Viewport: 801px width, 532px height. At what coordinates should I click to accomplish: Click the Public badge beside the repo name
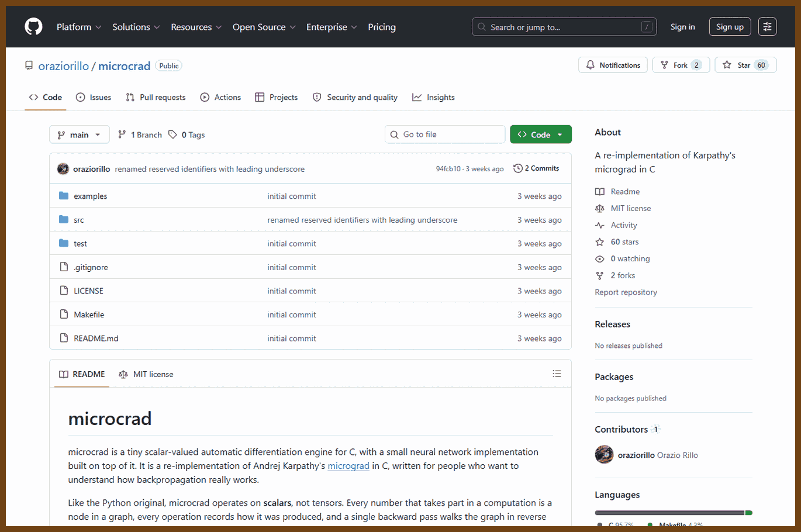tap(169, 66)
